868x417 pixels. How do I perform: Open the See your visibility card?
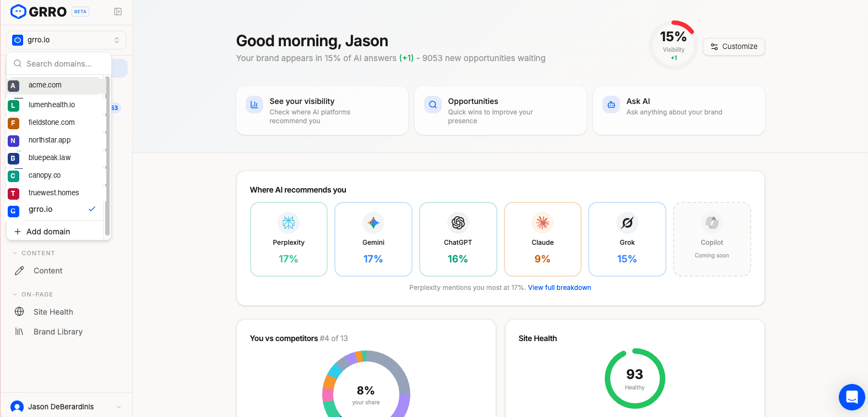322,111
